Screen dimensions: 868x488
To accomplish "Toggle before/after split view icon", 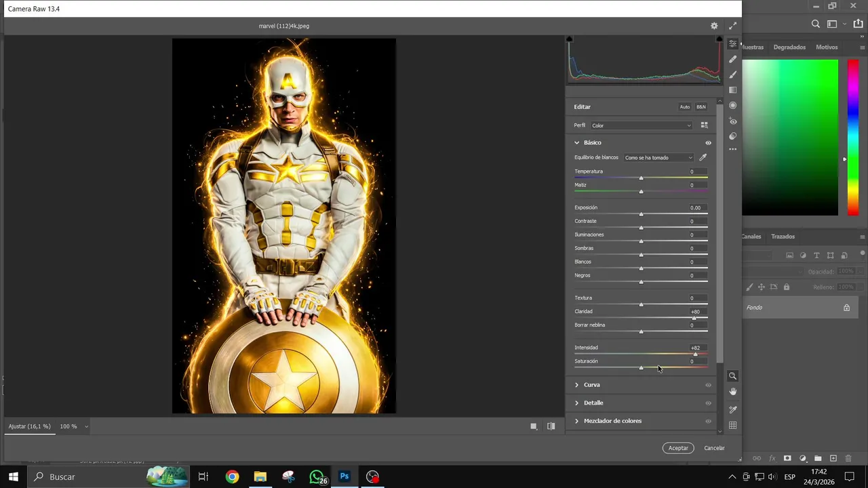I will pos(551,426).
